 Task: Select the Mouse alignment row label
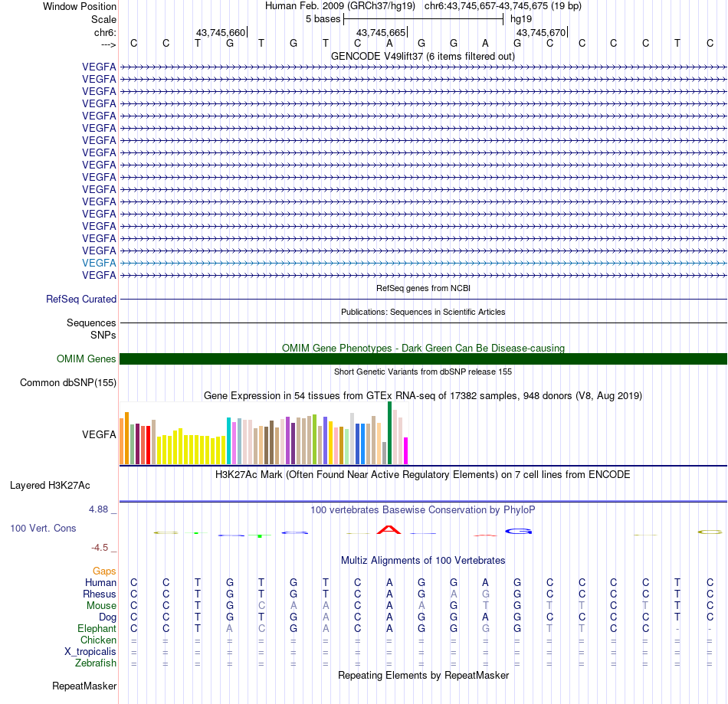click(x=101, y=606)
